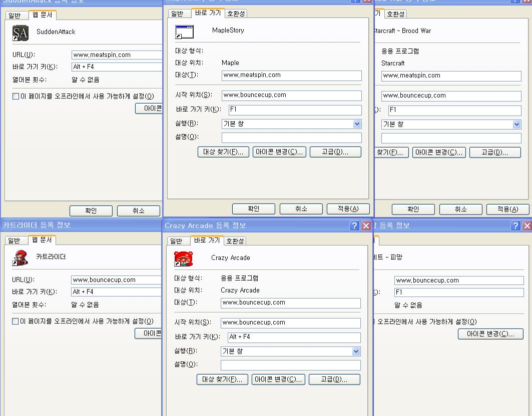Open 호환성 tab in MapleStory window
532x416 pixels.
(236, 13)
